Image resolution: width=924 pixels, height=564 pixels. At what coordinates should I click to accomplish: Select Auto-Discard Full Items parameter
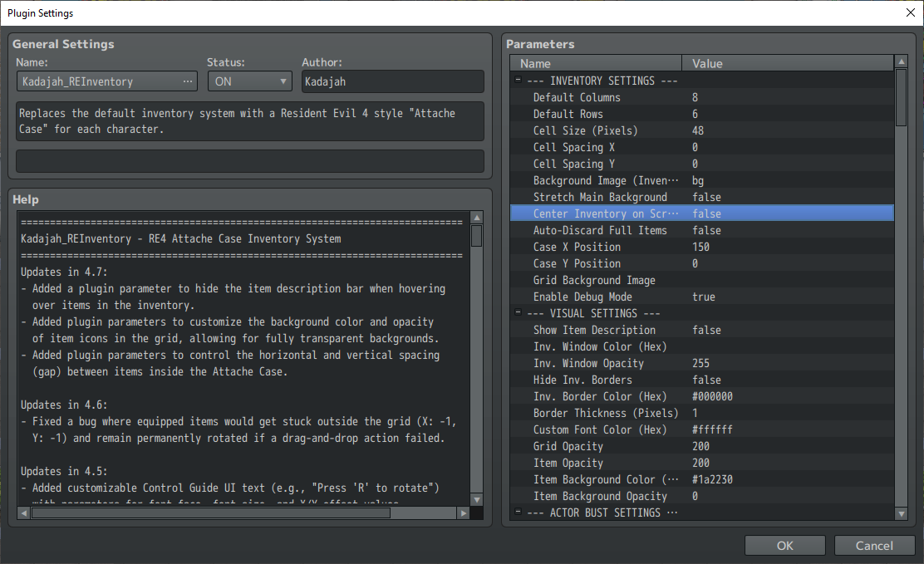(702, 230)
